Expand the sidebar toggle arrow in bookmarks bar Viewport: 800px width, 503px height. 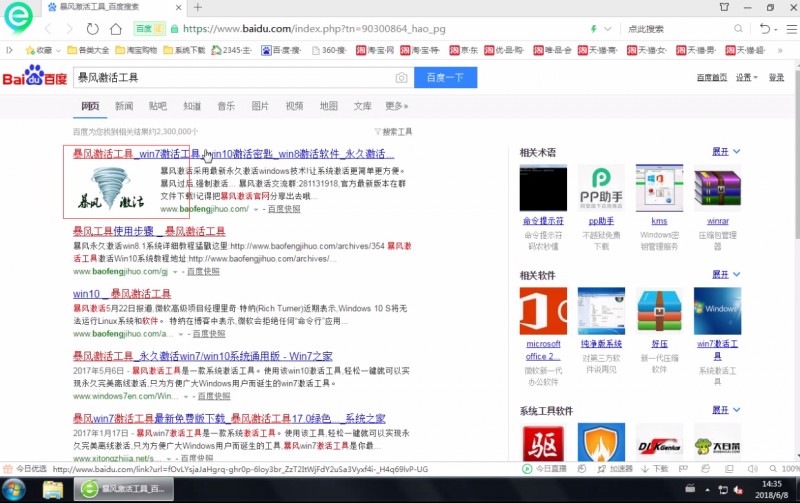pyautogui.click(x=9, y=50)
